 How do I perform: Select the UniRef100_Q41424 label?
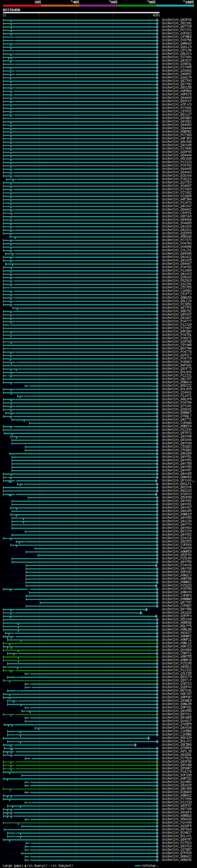click(177, 226)
